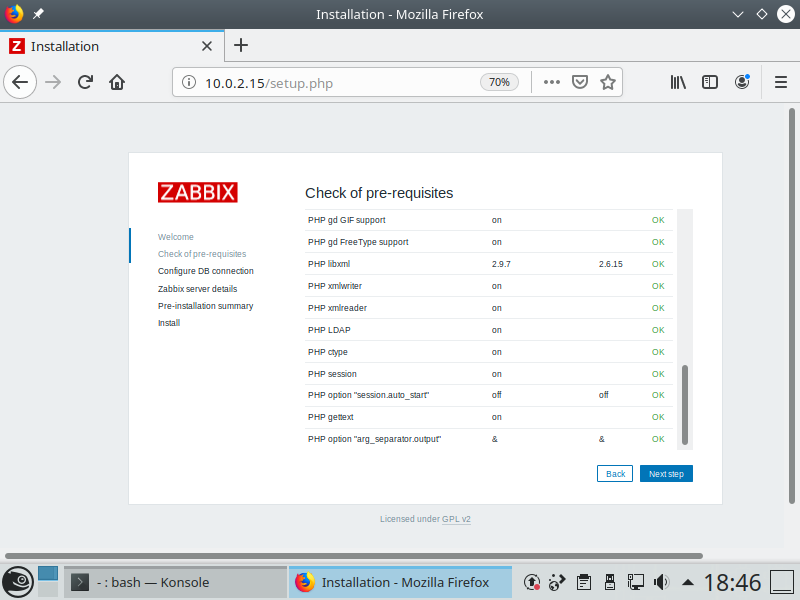
Task: Click the PHP xmlwriter row label
Action: coord(335,286)
